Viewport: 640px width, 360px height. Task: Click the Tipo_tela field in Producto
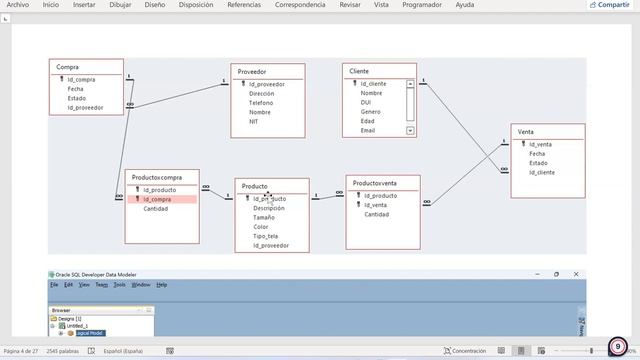coord(265,236)
